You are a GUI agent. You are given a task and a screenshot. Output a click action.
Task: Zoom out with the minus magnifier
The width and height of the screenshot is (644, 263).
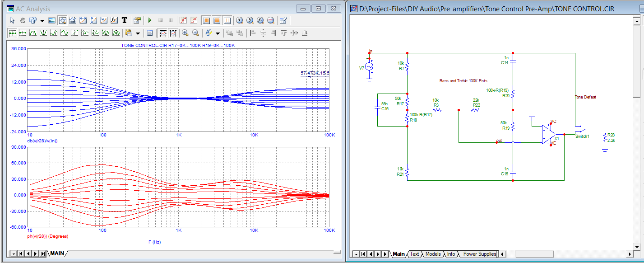coord(195,33)
